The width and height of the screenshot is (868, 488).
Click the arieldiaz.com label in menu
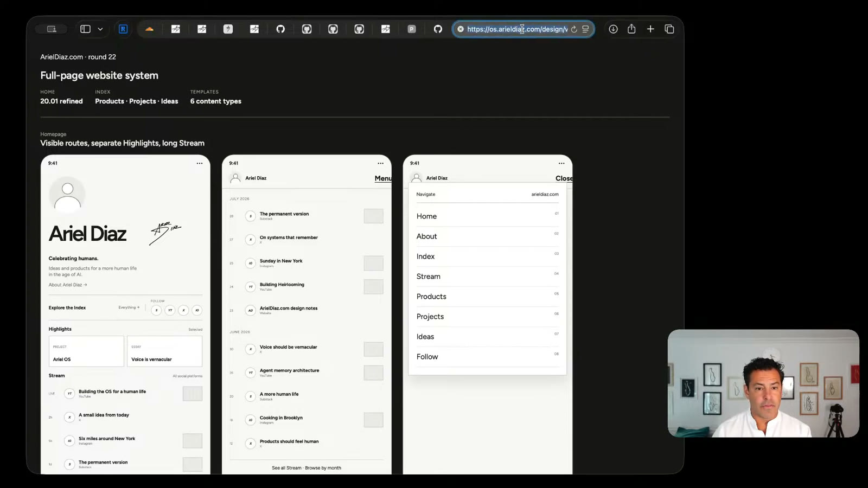(545, 194)
